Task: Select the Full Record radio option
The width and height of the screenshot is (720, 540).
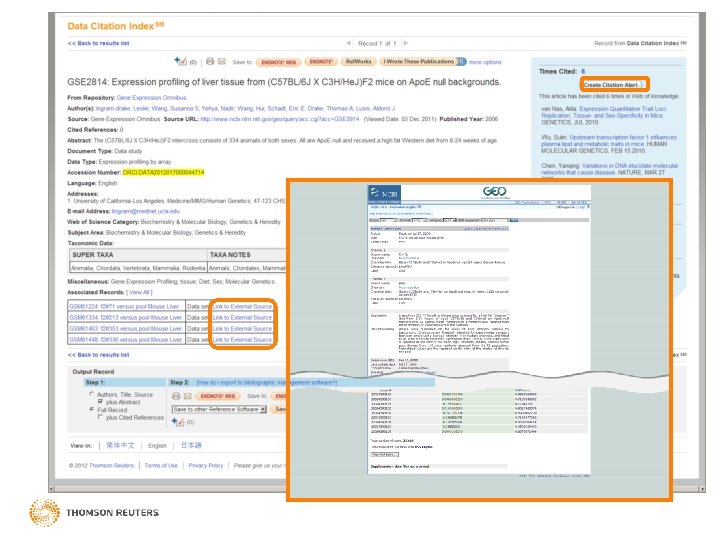Action: 91,409
